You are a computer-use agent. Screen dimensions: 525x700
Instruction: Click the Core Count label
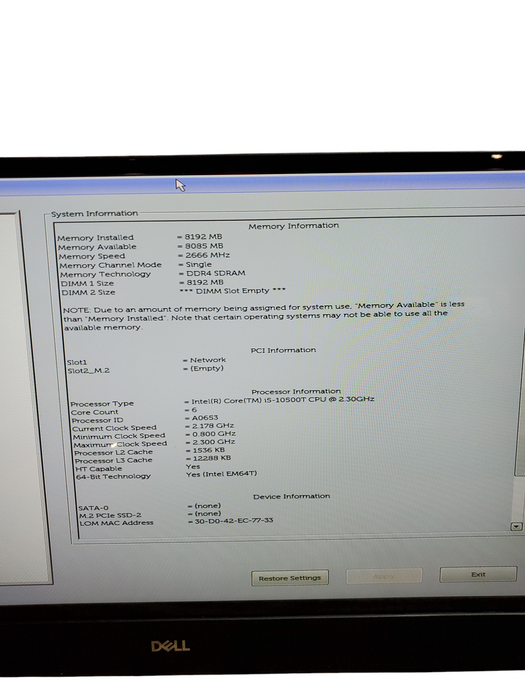(x=95, y=412)
